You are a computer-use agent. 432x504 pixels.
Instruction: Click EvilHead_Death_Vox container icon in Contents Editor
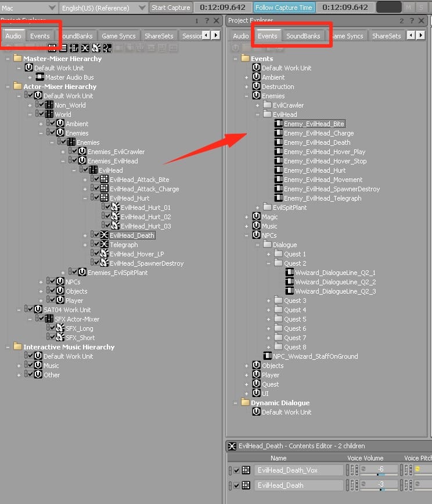(x=246, y=470)
